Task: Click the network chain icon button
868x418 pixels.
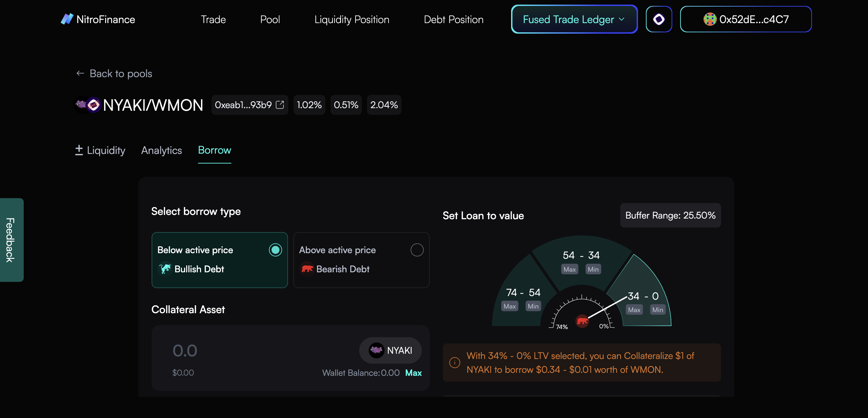Action: 659,19
